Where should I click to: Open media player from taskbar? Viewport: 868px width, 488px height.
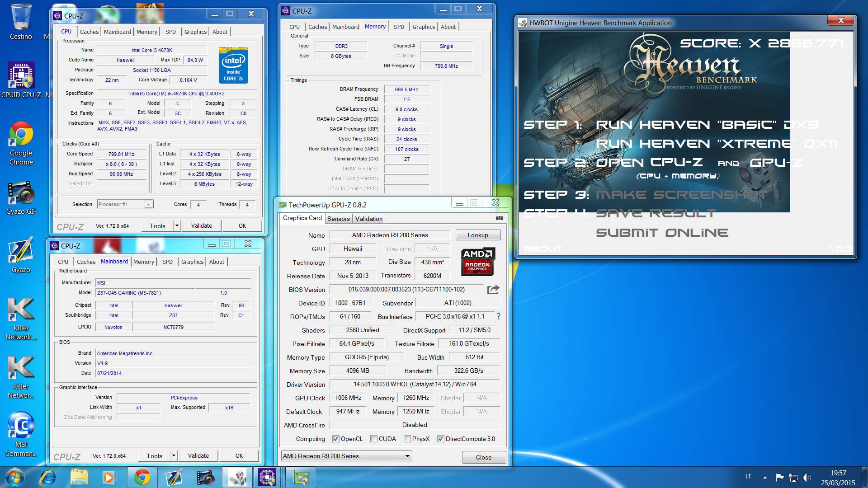tap(108, 478)
